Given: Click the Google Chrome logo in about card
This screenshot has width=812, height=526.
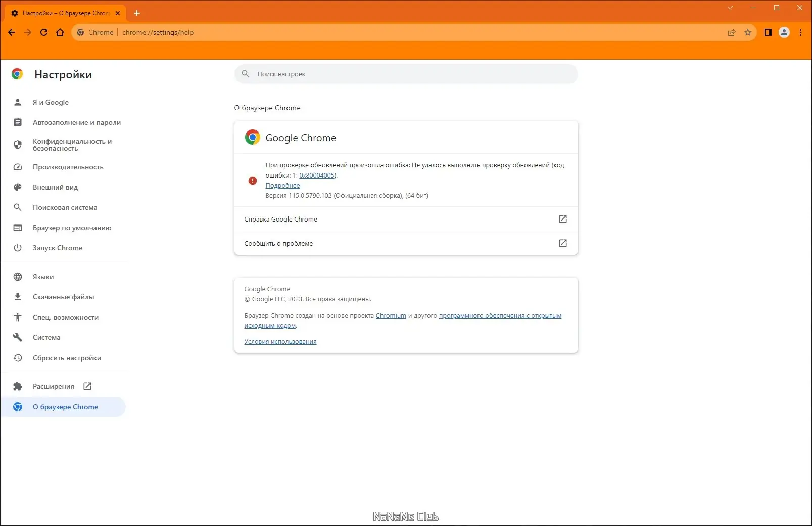Looking at the screenshot, I should click(253, 138).
